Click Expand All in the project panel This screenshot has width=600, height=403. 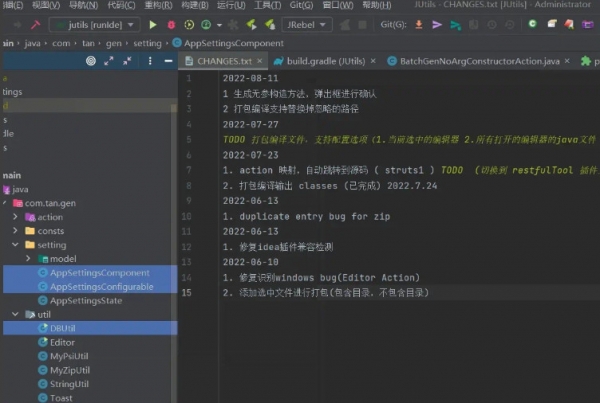110,61
